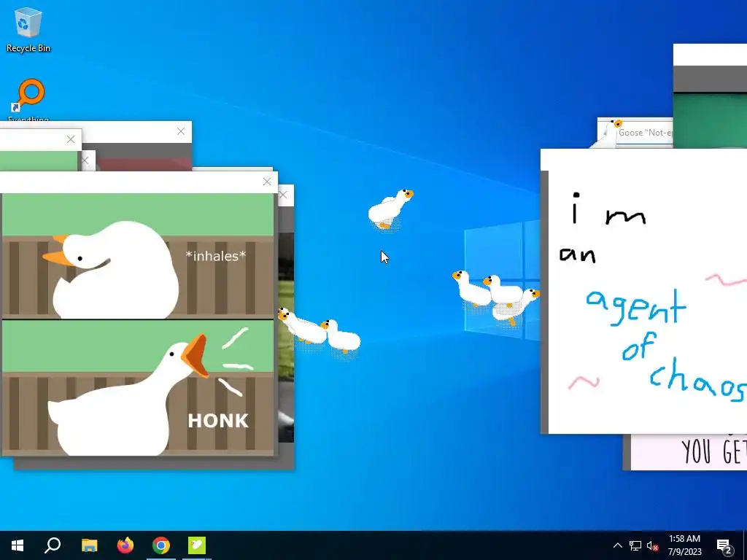Open the Everything search desktop shortcut

(x=28, y=99)
